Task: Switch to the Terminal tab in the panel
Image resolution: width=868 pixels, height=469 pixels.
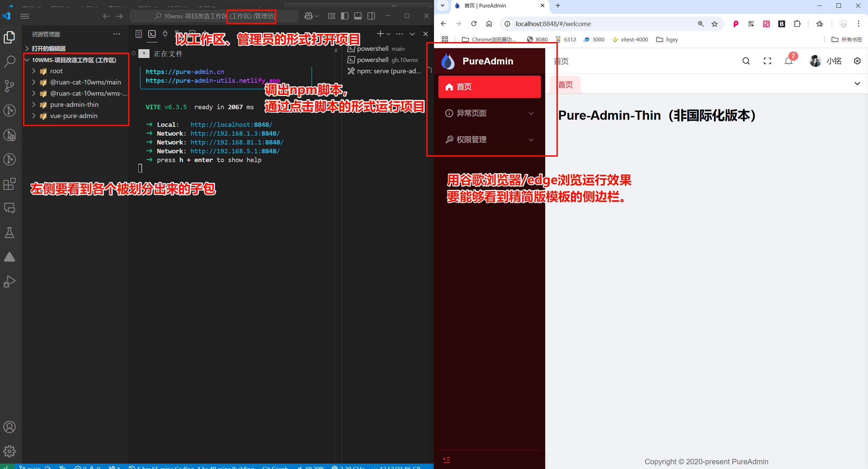Action: coord(152,34)
